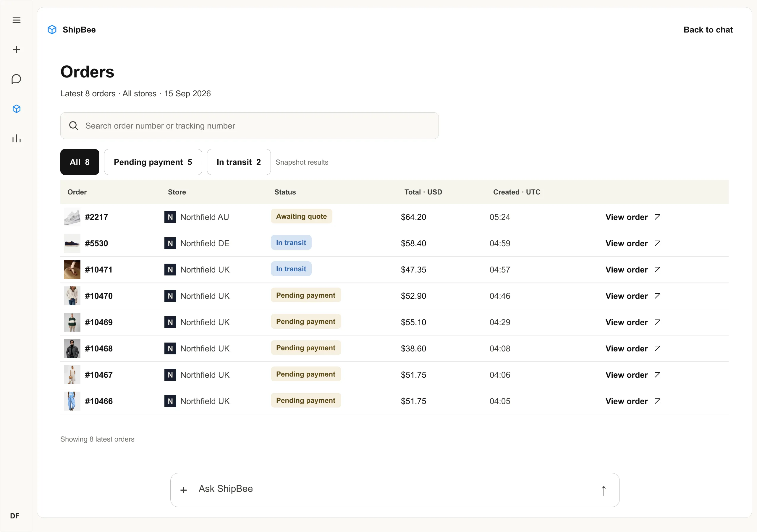Click the N store icon for Northfield AU
757x532 pixels.
click(x=170, y=217)
